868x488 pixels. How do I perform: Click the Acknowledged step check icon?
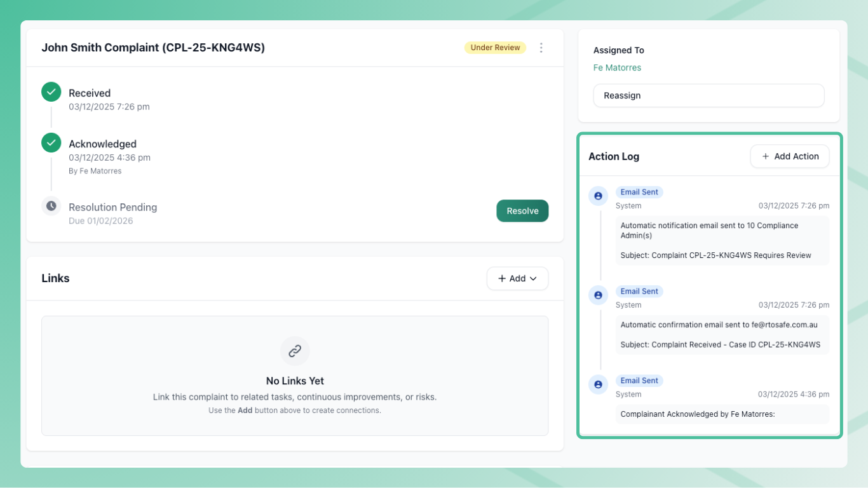51,143
